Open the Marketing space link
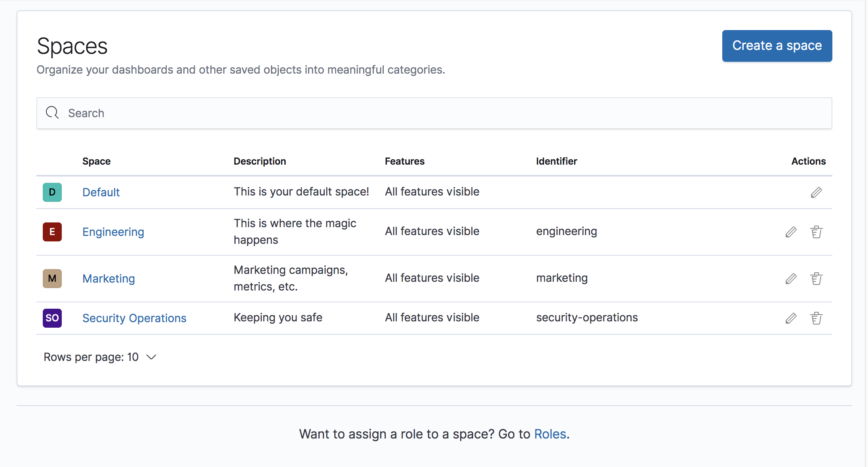This screenshot has height=467, width=868. click(x=108, y=279)
